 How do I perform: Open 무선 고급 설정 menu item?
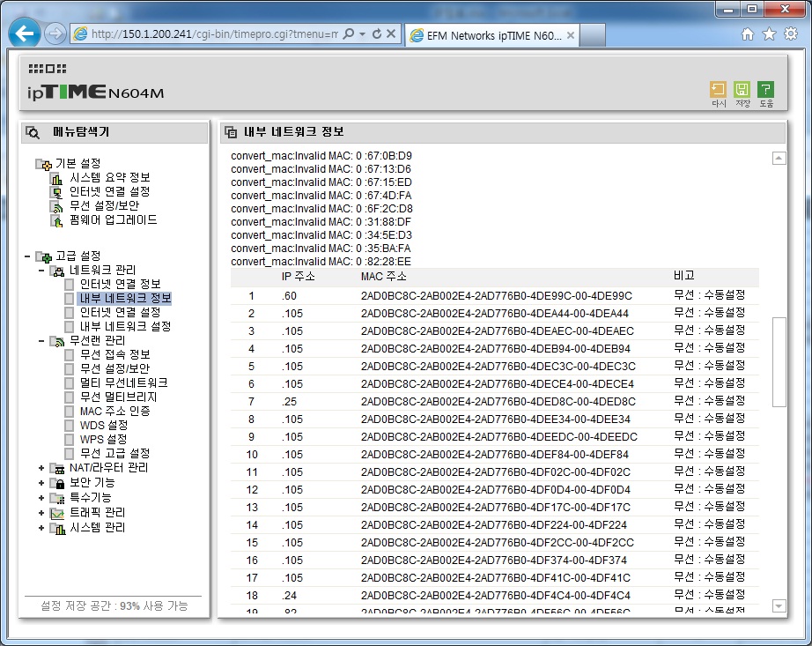tap(115, 454)
